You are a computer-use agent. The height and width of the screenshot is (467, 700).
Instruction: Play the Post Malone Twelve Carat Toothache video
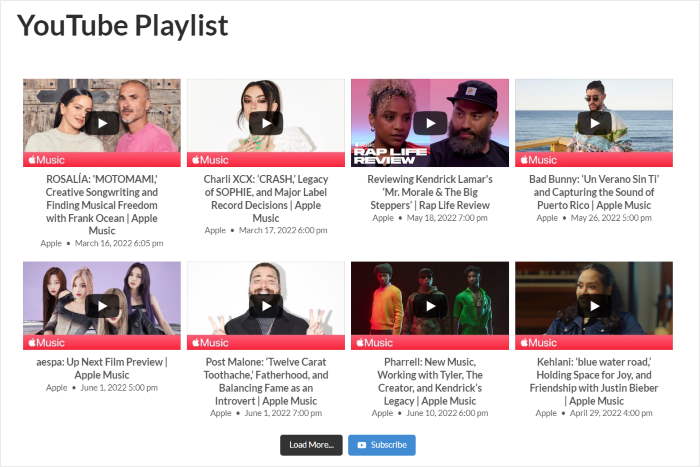tap(266, 306)
